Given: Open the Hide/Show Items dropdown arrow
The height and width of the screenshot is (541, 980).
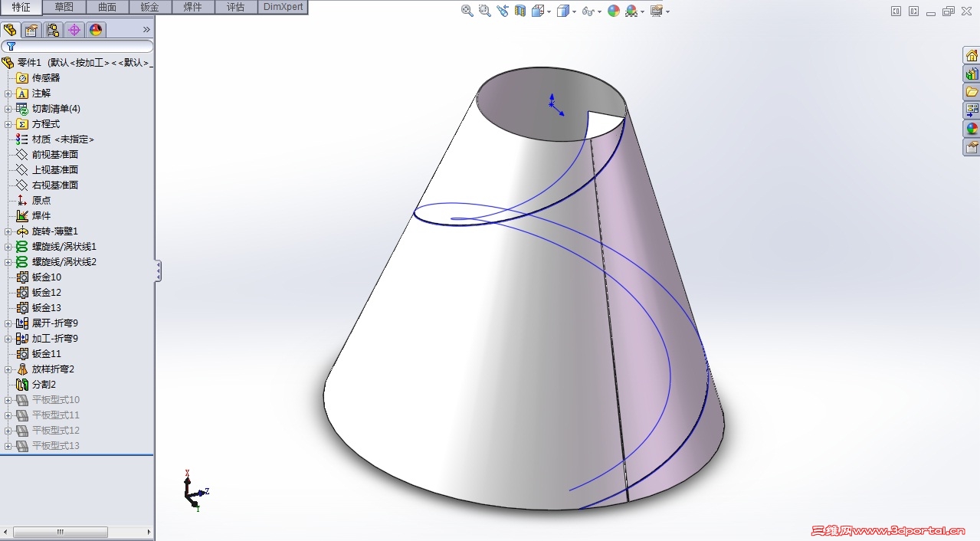Looking at the screenshot, I should point(600,11).
